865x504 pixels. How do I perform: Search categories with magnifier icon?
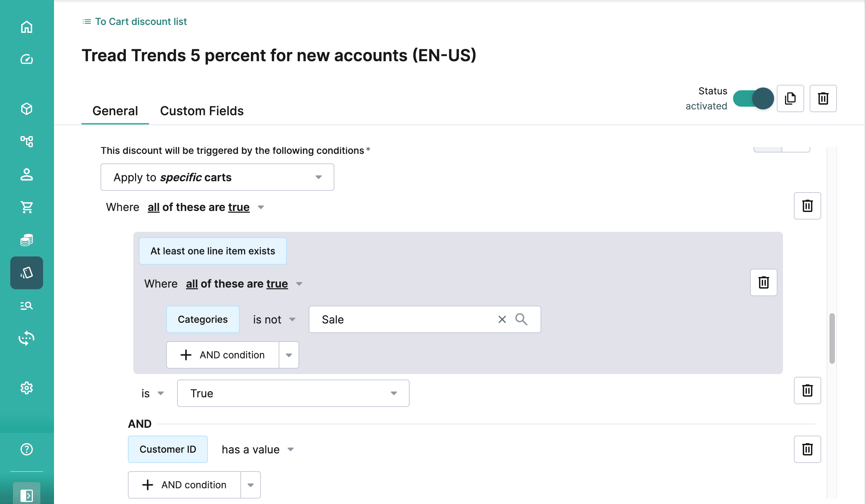point(521,319)
